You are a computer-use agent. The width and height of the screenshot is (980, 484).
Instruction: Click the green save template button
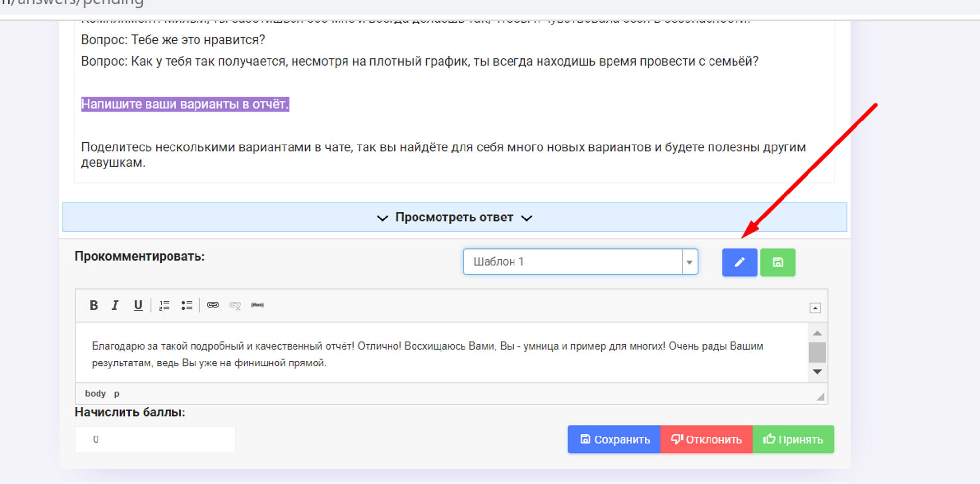[x=778, y=263]
